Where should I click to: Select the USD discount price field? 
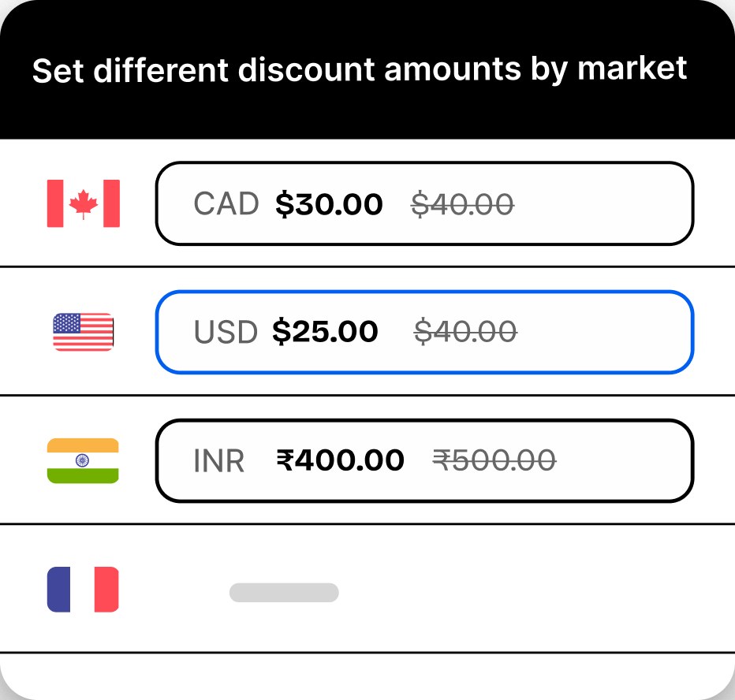click(x=424, y=332)
